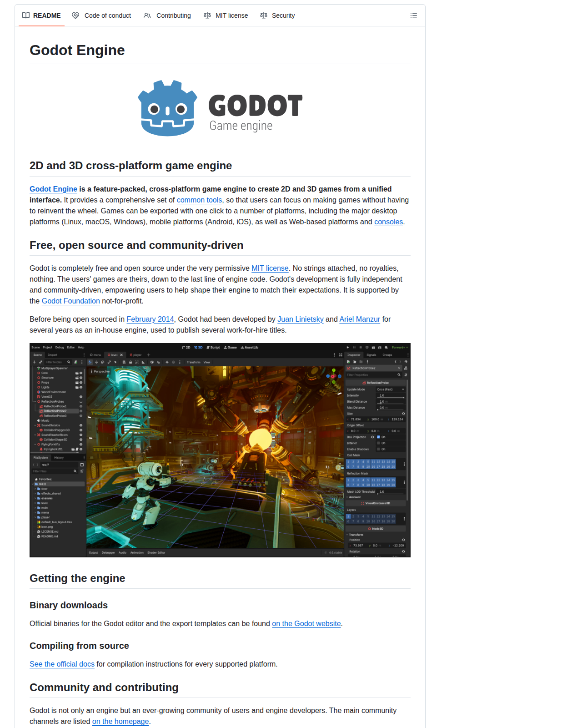Open the 'Juan Linietsky' link

(x=301, y=319)
